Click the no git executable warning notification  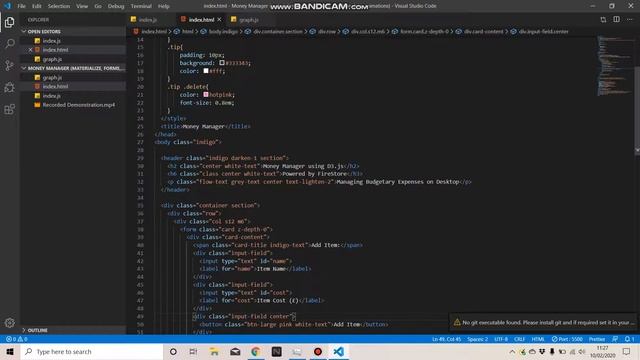[x=543, y=322]
